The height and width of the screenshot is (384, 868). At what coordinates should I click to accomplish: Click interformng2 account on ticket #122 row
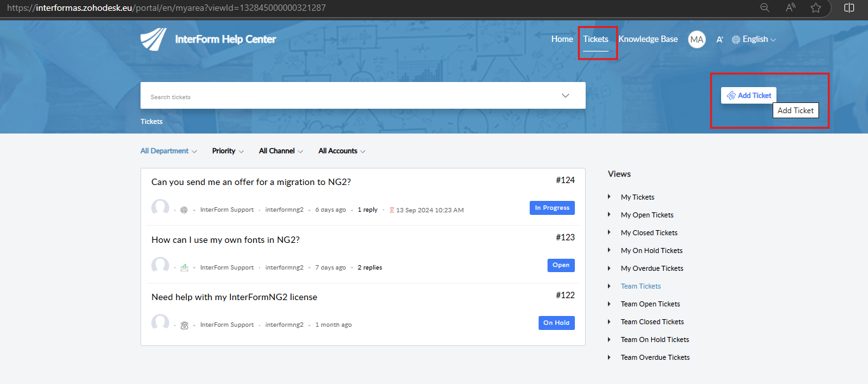[284, 325]
